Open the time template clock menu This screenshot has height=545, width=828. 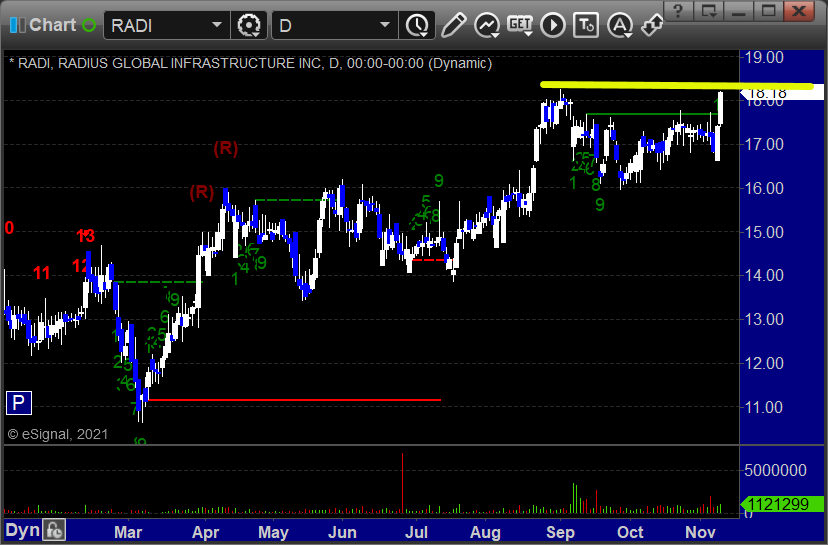tap(417, 25)
